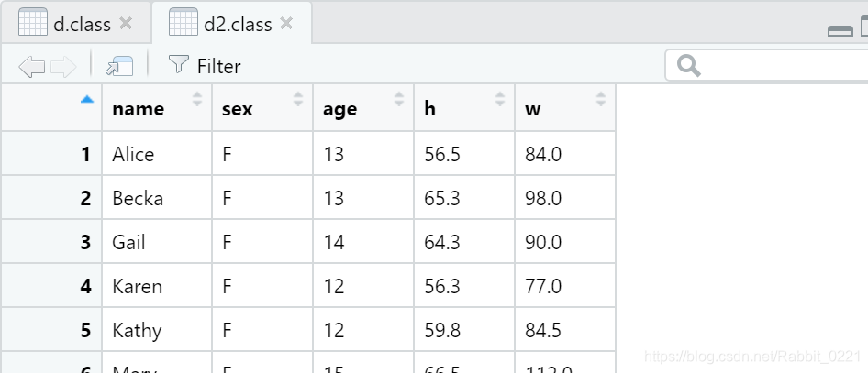Click the show in new window icon
Viewport: 868px width, 373px height.
click(119, 66)
